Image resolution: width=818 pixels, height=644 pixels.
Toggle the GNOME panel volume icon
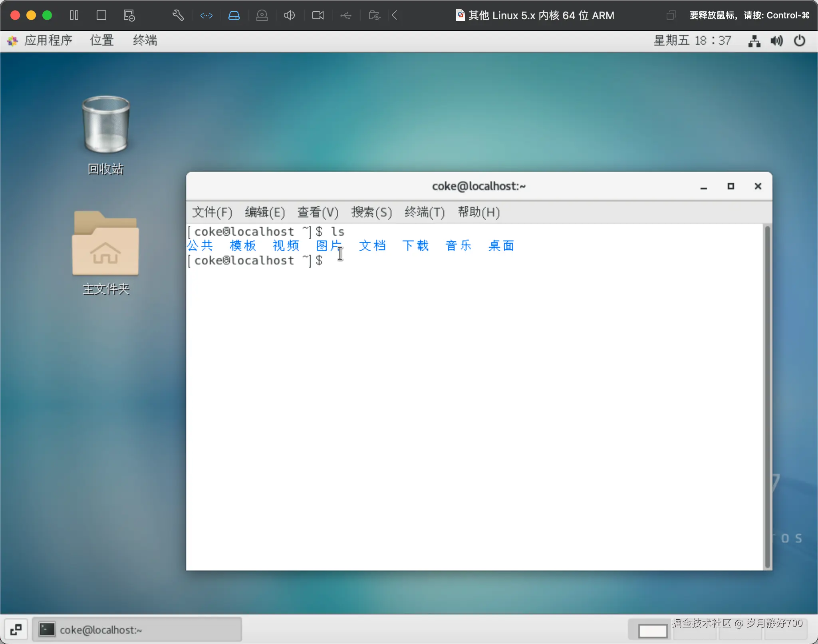click(x=777, y=41)
